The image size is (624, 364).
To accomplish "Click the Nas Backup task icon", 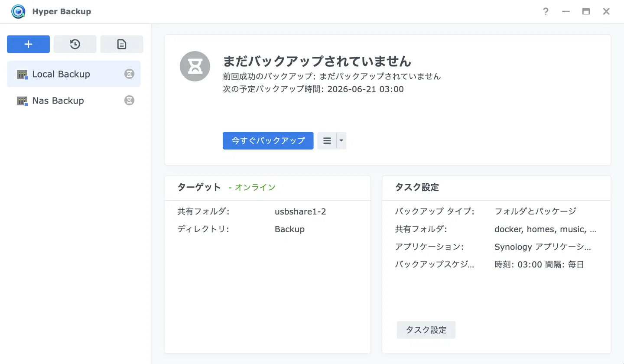I will (22, 101).
